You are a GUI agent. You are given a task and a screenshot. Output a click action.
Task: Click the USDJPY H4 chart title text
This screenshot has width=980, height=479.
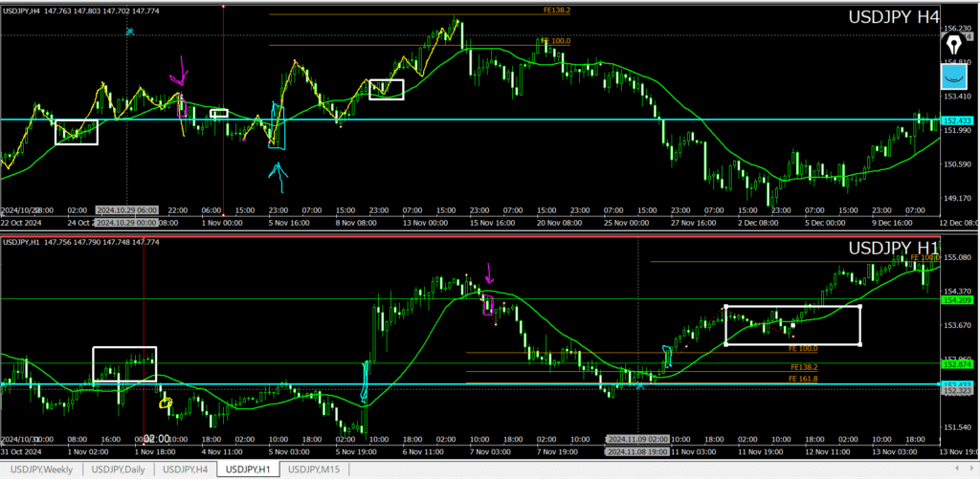(894, 16)
